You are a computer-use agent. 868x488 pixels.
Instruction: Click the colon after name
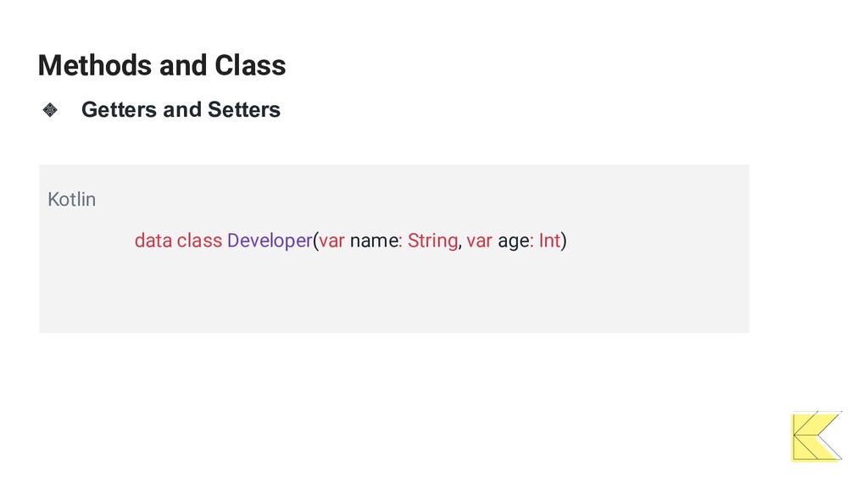point(400,242)
